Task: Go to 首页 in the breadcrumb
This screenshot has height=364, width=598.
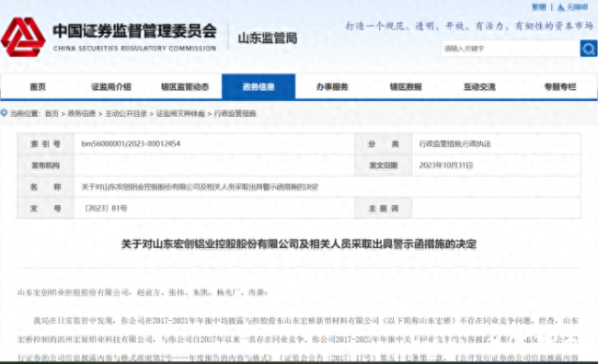Action: 52,114
